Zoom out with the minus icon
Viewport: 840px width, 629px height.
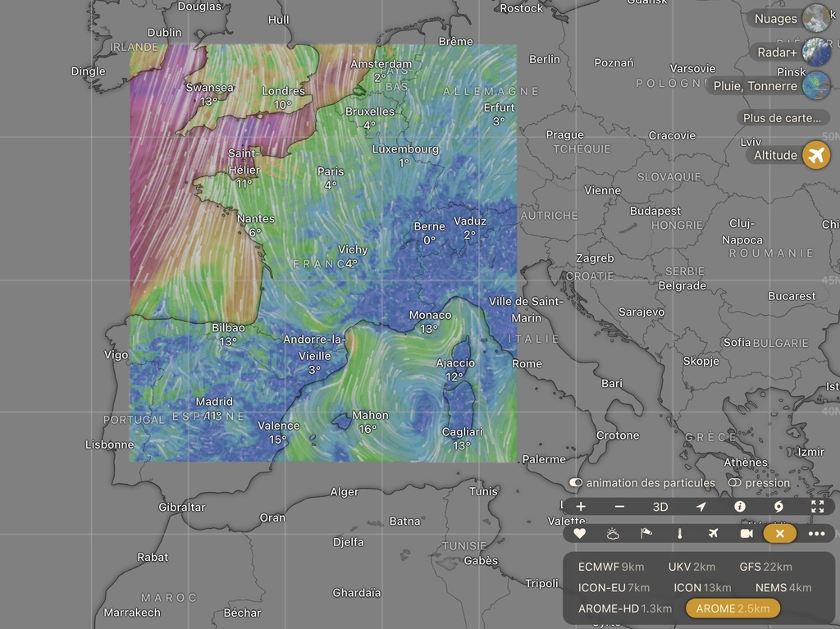tap(619, 506)
